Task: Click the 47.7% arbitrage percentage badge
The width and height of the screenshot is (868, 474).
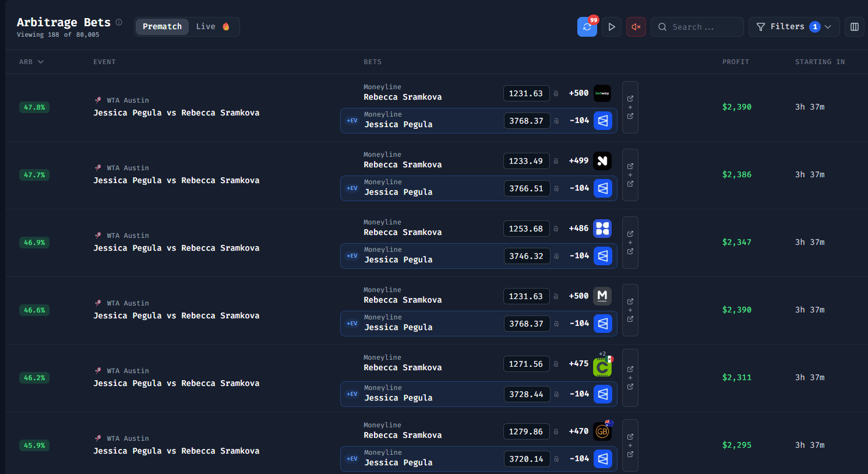Action: pyautogui.click(x=34, y=175)
